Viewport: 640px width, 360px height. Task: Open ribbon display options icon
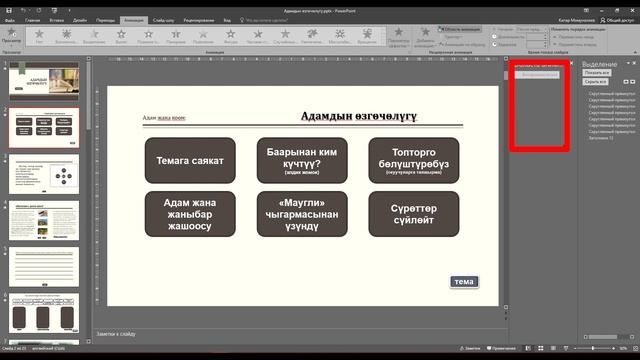point(587,11)
